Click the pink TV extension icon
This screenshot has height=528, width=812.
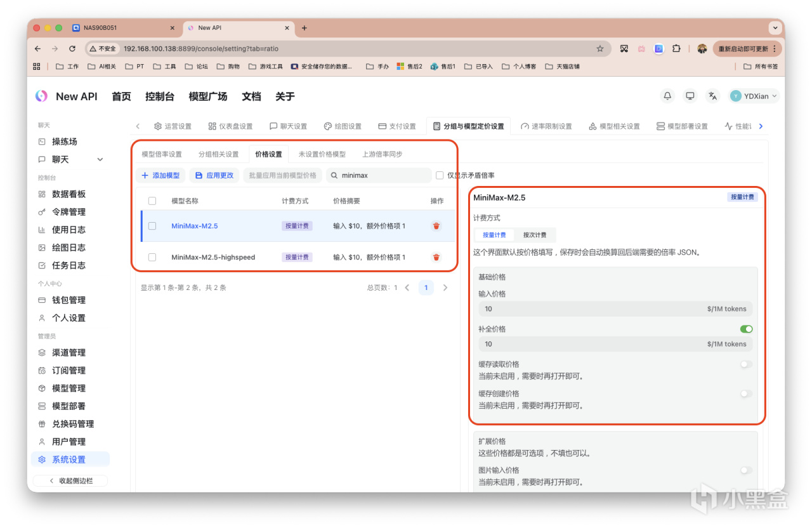point(641,48)
